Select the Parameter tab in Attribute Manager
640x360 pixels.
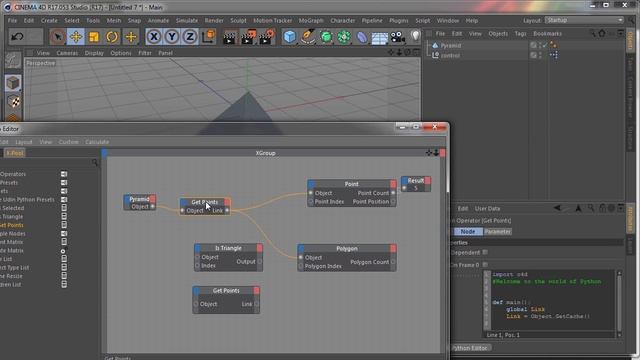point(498,231)
